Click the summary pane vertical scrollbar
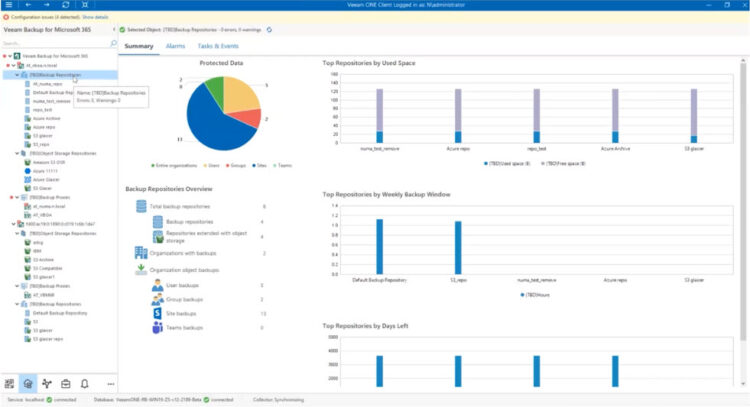 743,201
